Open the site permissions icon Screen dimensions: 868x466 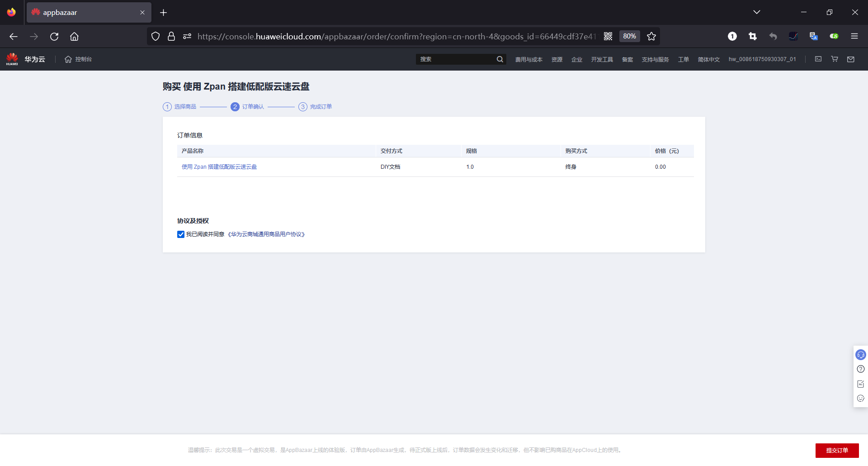click(187, 36)
